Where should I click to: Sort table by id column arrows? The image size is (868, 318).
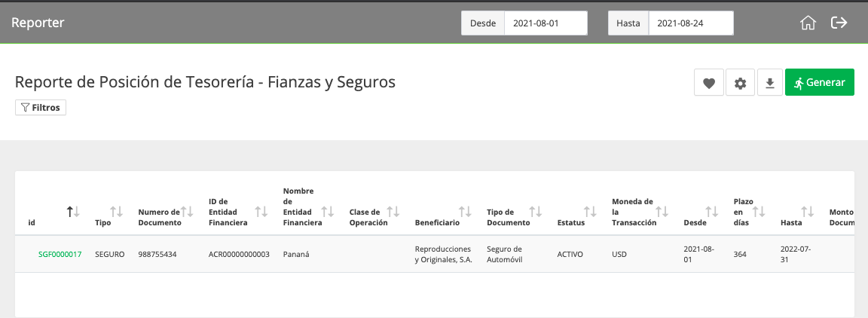click(x=74, y=211)
